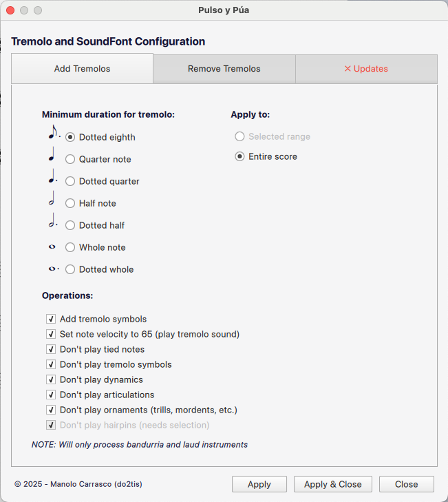The width and height of the screenshot is (448, 502).
Task: Disable Don't play tied notes option
Action: (x=51, y=349)
